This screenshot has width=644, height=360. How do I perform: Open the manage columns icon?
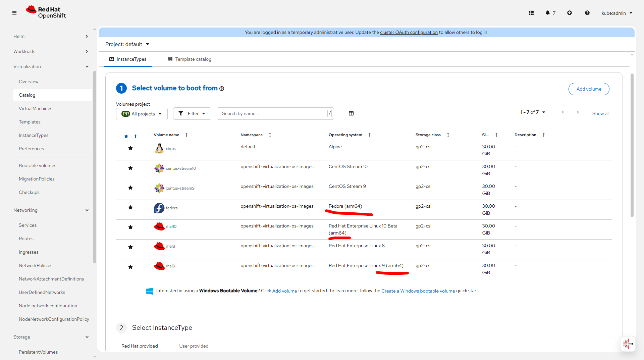click(x=351, y=113)
